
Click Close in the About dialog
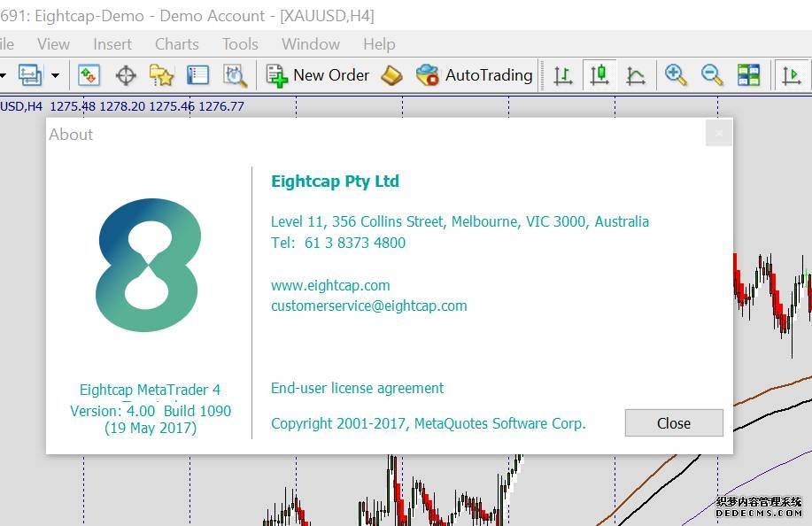point(674,423)
